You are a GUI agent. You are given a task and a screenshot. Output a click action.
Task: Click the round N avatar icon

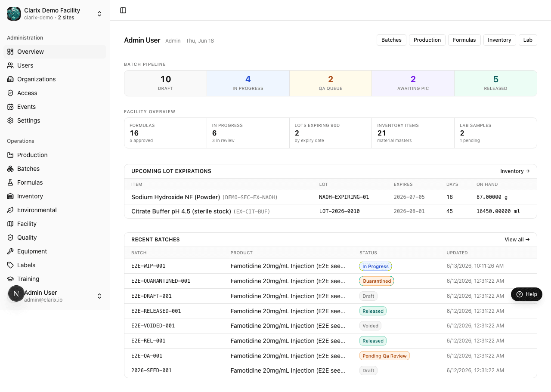coord(16,293)
